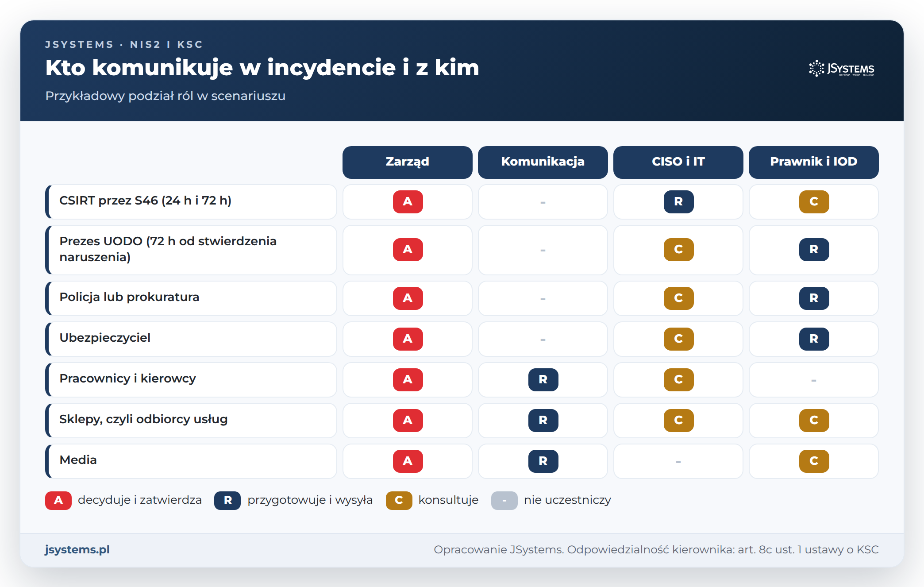Click the legend text nie uczestniczy
Image resolution: width=924 pixels, height=587 pixels.
pos(567,500)
